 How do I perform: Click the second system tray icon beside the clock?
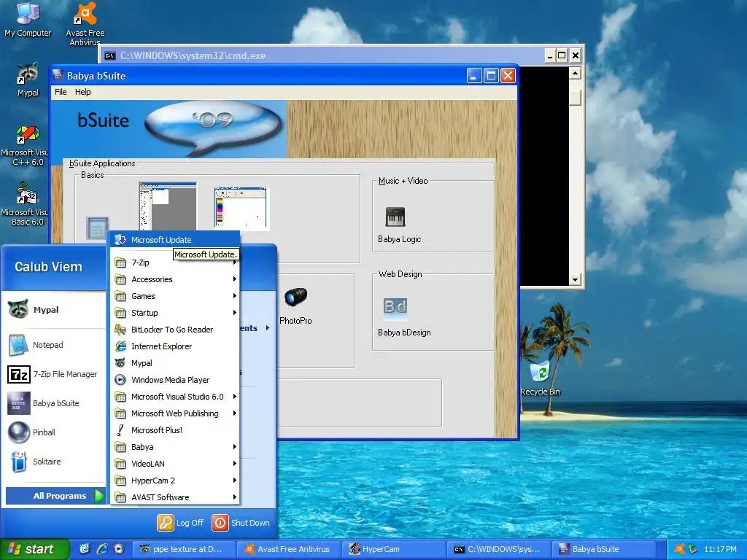coord(693,549)
